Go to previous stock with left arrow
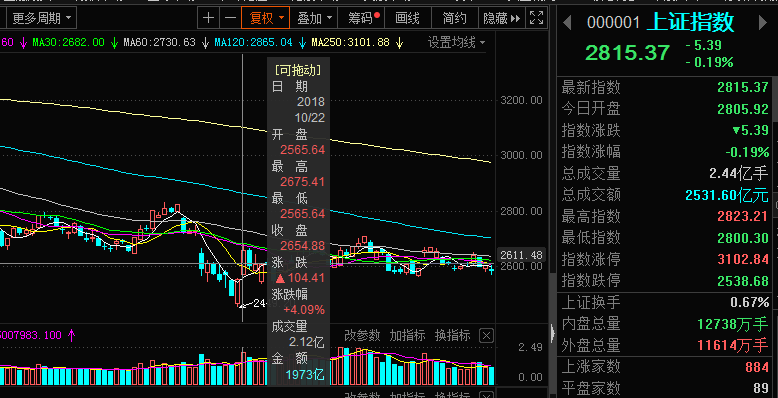This screenshot has width=778, height=398. click(567, 22)
